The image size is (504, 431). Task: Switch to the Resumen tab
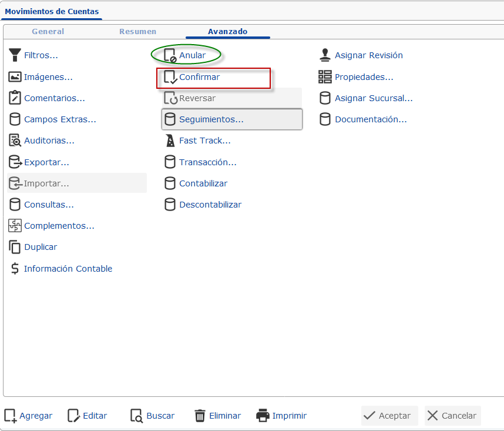137,32
